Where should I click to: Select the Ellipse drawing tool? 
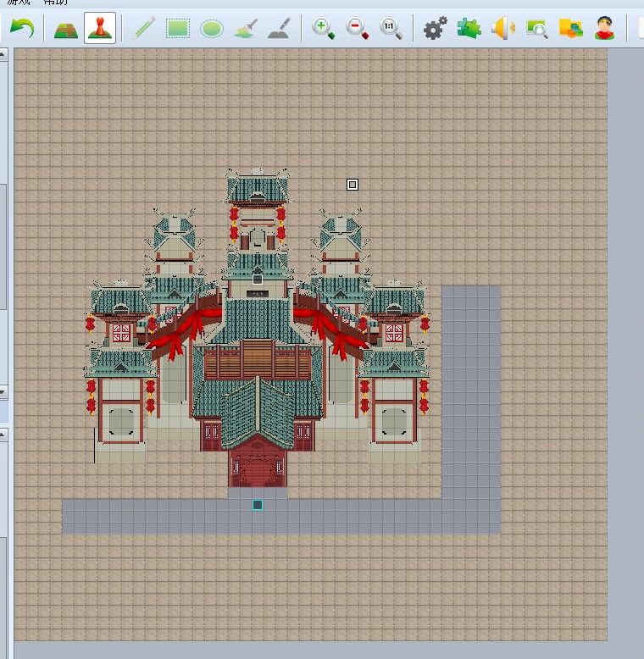(212, 29)
